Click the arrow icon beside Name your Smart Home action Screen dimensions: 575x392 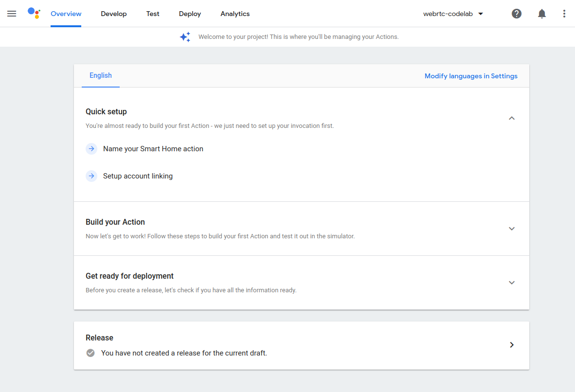[x=91, y=148]
